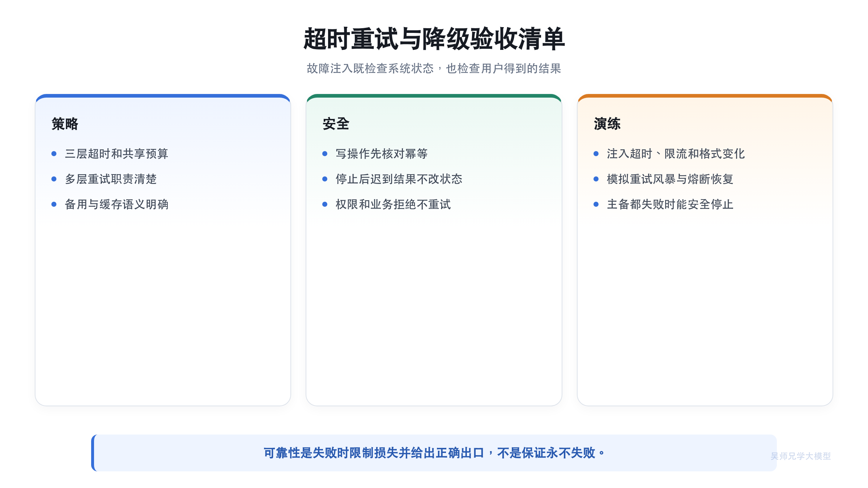
Task: Click the bullet 三层超时和共享预算
Action: coord(116,154)
